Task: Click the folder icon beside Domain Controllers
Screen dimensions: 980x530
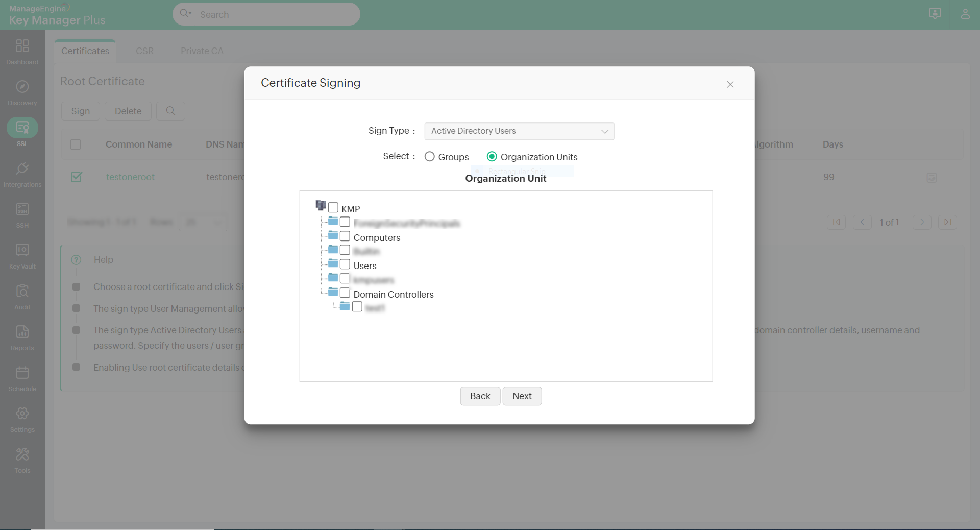Action: 333,292
